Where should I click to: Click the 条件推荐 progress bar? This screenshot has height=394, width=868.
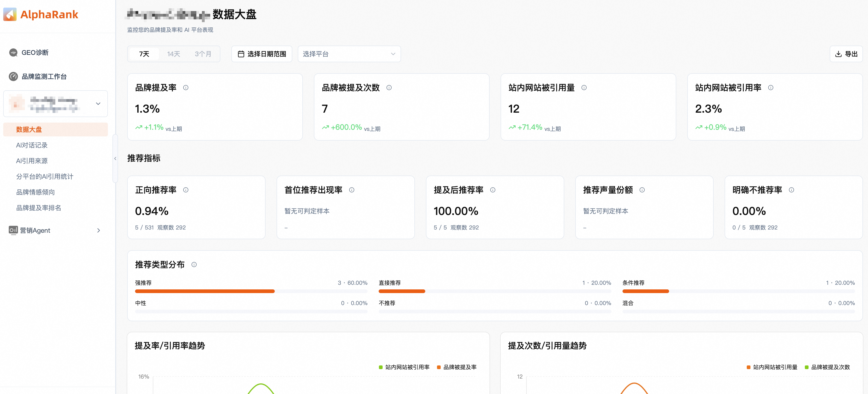pos(739,291)
